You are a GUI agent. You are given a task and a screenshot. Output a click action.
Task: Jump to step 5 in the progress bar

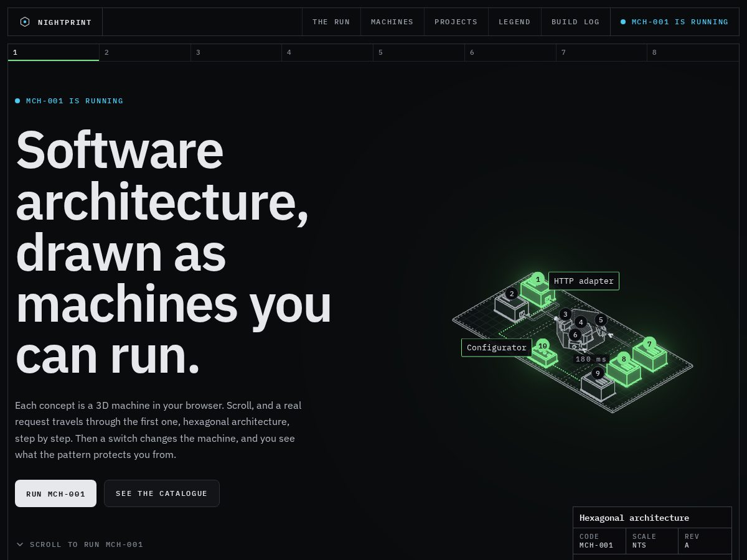pyautogui.click(x=419, y=52)
